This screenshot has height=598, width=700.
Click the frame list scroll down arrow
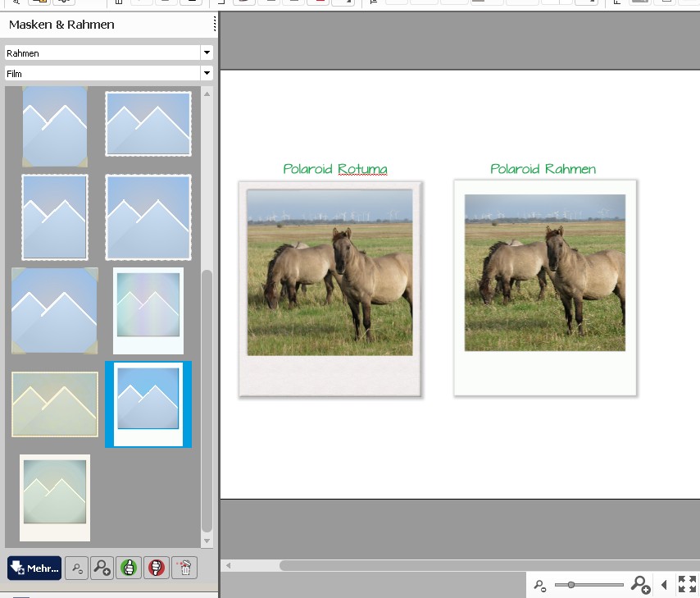(x=207, y=541)
